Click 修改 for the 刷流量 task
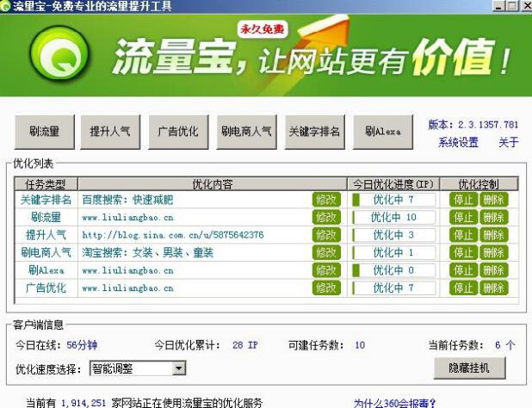The image size is (532, 408). (326, 218)
